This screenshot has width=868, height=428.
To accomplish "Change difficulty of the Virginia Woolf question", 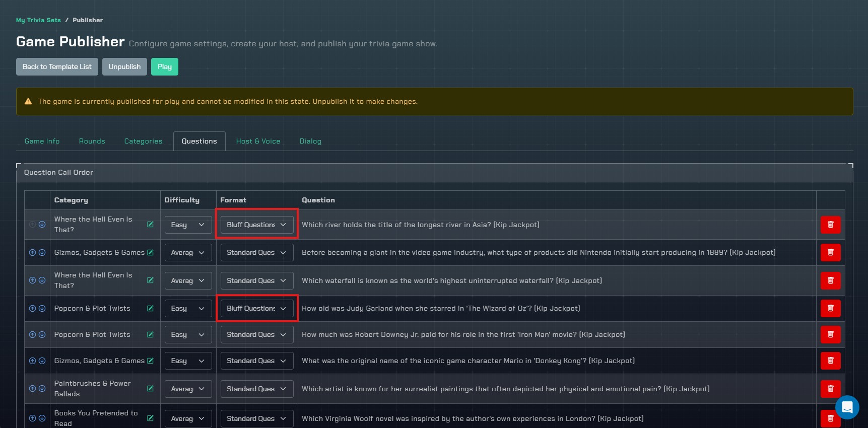I will (188, 418).
